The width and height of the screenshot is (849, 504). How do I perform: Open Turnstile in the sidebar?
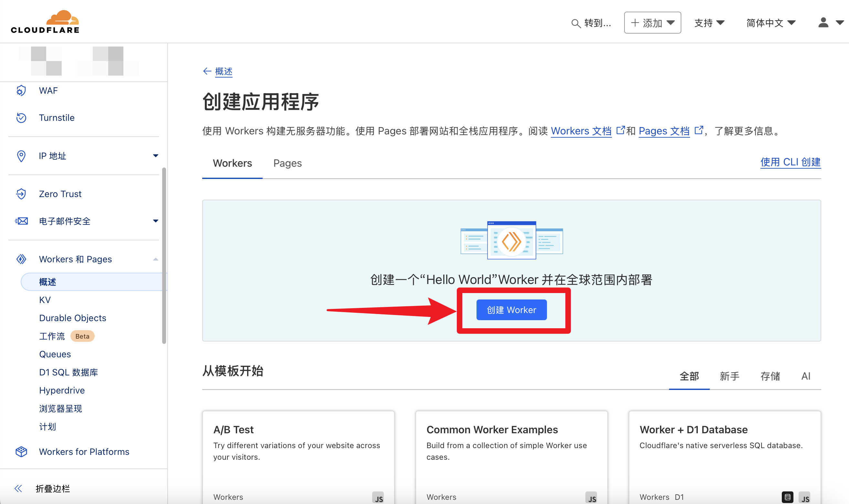[x=57, y=118]
